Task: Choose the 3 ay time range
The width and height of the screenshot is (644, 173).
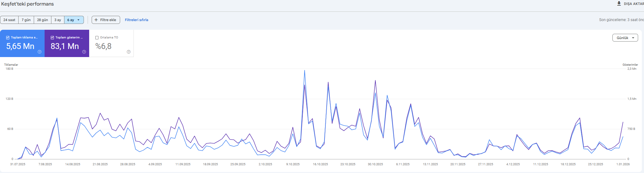Action: tap(58, 20)
